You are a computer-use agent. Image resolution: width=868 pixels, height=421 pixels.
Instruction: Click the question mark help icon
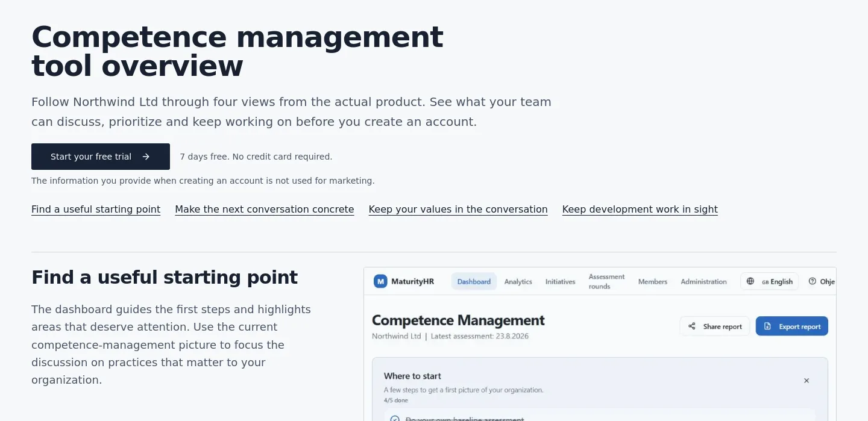[813, 281]
